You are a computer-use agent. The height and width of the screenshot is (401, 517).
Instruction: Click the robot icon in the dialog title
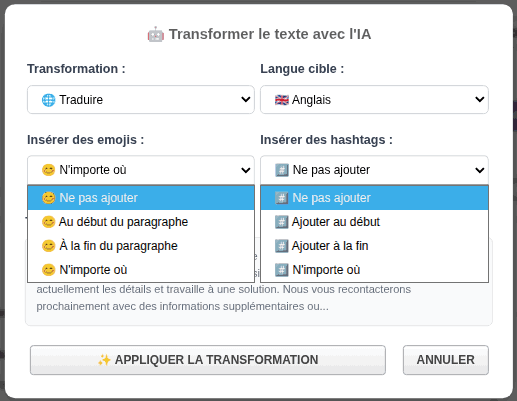pyautogui.click(x=156, y=34)
